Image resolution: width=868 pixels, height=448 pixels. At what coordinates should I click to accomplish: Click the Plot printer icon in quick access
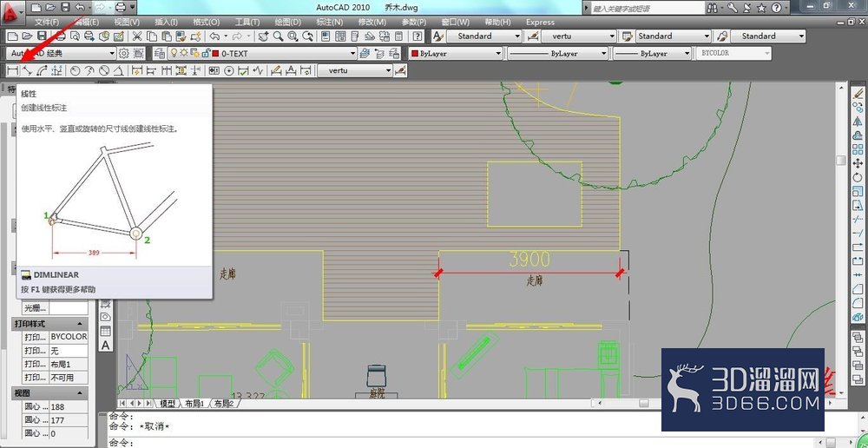(121, 8)
